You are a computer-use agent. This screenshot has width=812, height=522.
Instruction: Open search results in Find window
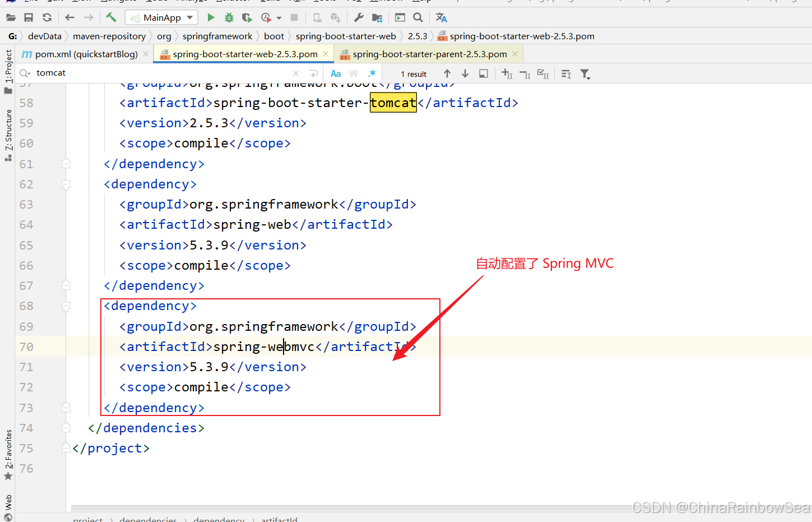[x=484, y=73]
